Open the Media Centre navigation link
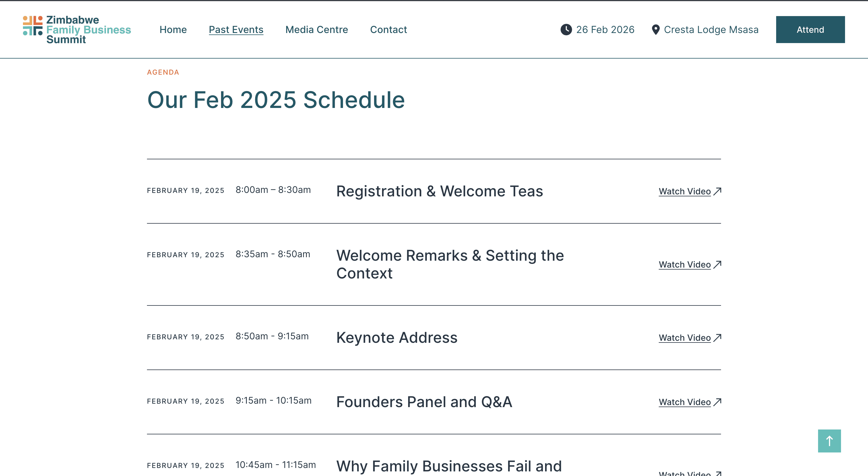Screen dimensions: 868x476 [316, 30]
